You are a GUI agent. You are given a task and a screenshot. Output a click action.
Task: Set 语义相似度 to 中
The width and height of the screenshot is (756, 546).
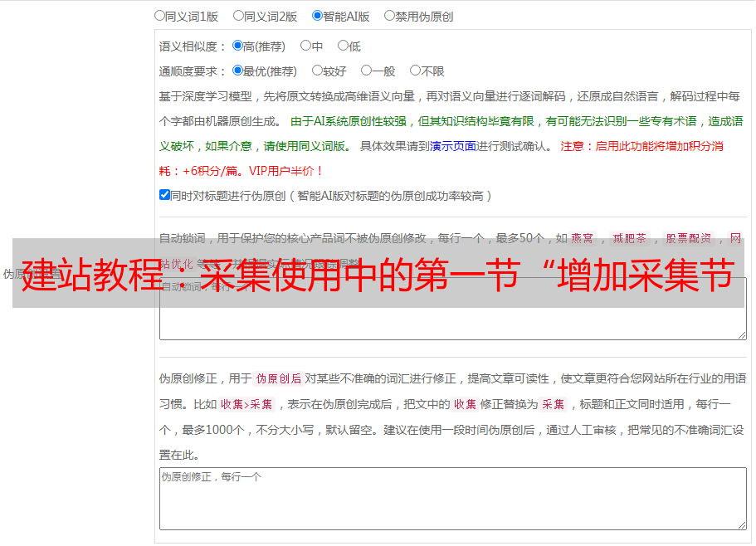tap(305, 46)
